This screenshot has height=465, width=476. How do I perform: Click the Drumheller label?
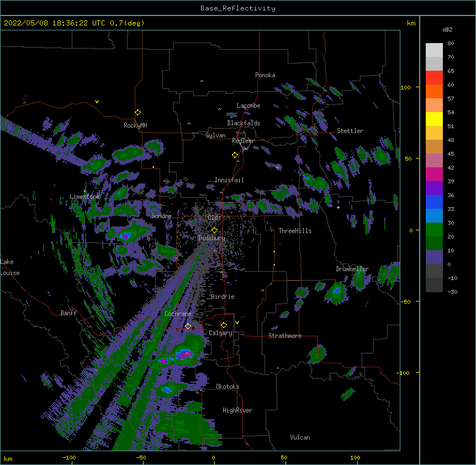pyautogui.click(x=352, y=269)
